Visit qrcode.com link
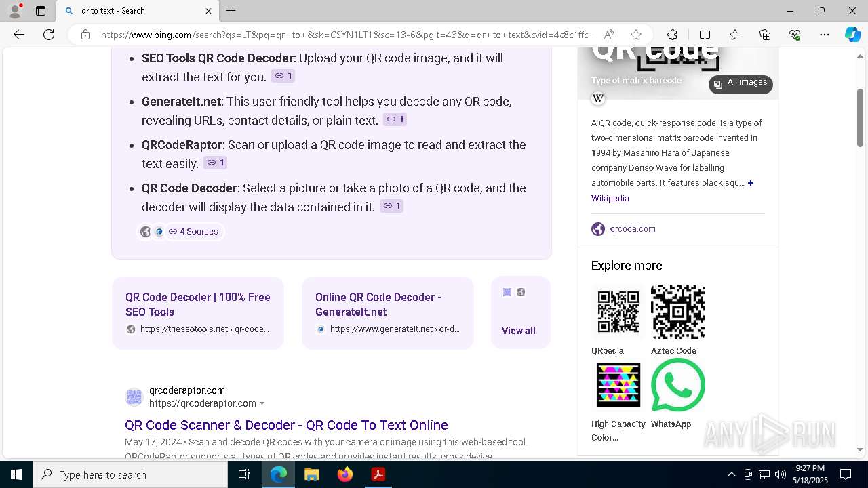The image size is (868, 488). click(633, 229)
